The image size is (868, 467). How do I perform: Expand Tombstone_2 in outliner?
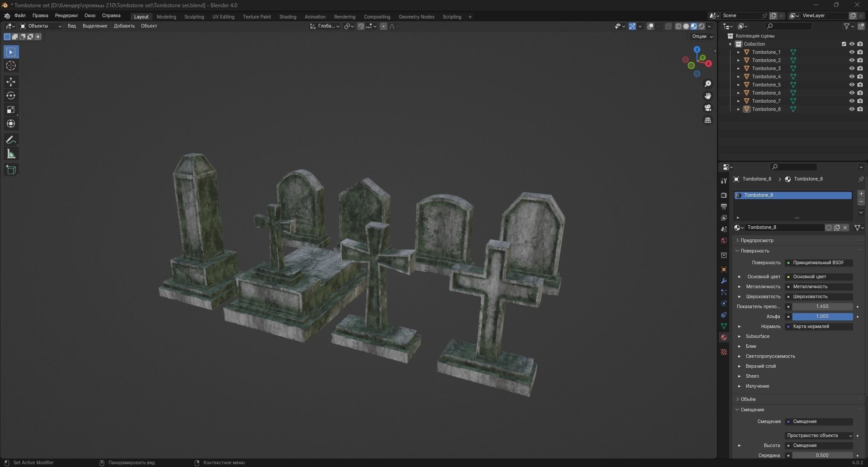[739, 60]
